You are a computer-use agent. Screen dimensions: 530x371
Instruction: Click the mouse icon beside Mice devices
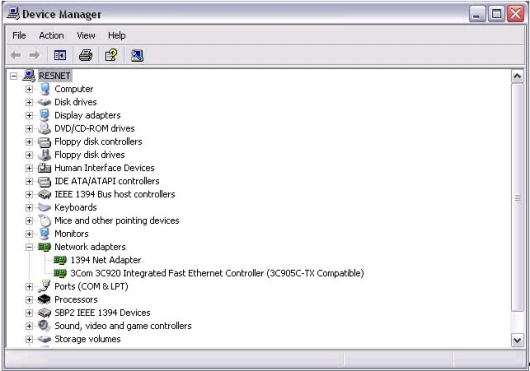[x=44, y=221]
